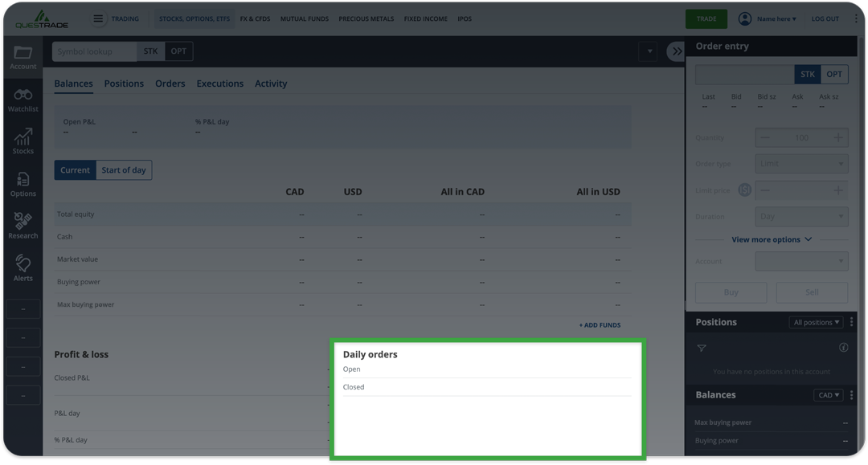This screenshot has width=868, height=465.
Task: Open the Options icon in the sidebar
Action: click(23, 184)
